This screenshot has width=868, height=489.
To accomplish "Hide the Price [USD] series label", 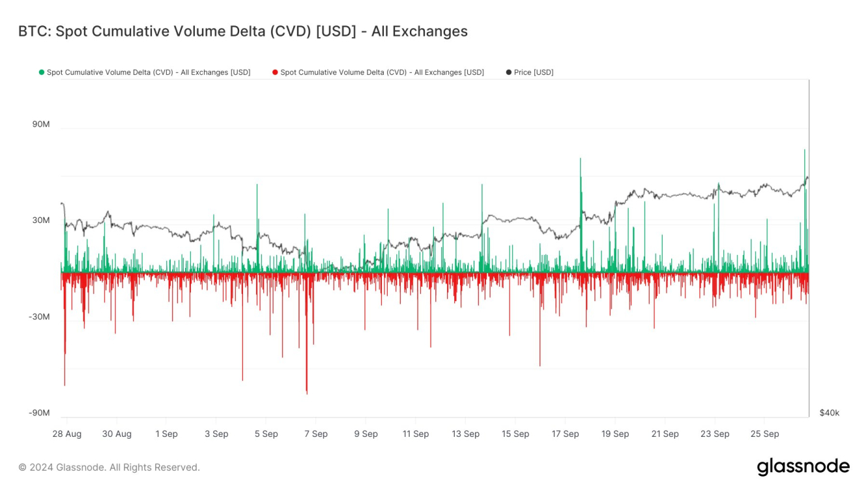I will click(x=533, y=72).
